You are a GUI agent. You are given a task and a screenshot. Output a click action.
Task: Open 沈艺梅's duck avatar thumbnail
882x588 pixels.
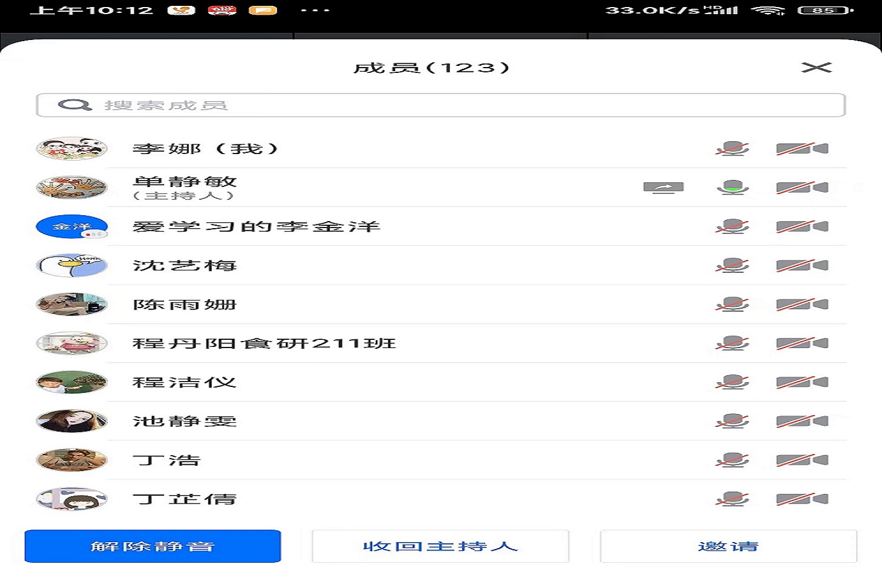[72, 266]
